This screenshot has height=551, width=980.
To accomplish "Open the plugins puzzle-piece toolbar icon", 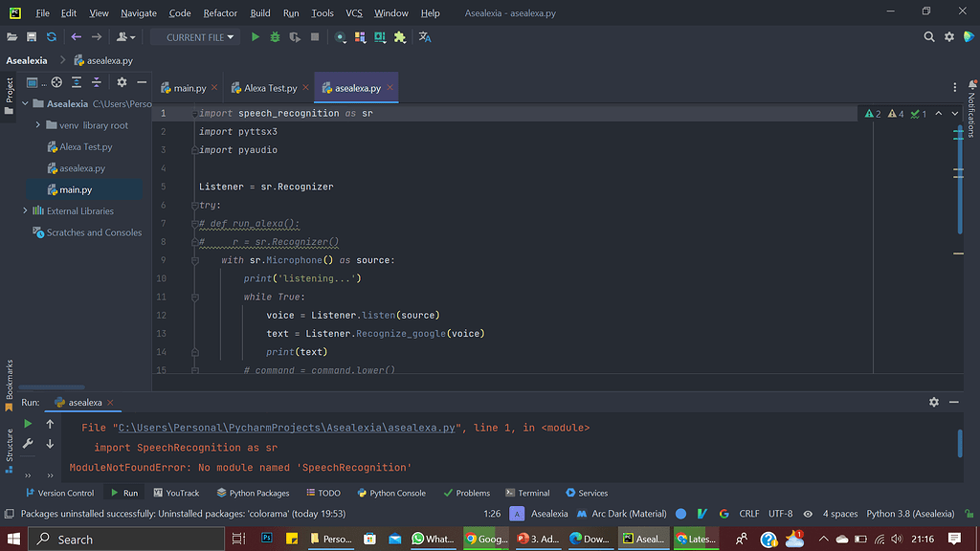I will tap(400, 37).
